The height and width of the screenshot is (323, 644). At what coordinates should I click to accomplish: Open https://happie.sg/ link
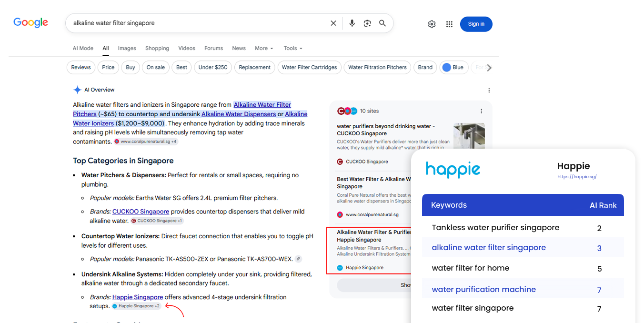(x=577, y=177)
